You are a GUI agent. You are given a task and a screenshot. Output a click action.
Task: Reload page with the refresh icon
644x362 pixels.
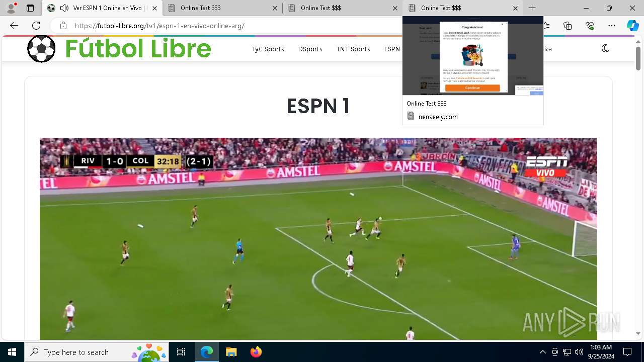point(36,26)
